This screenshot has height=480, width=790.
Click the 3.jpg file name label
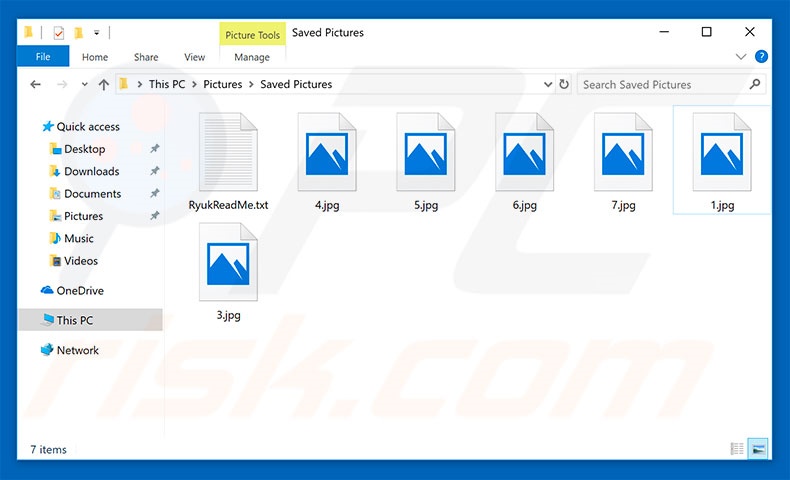coord(228,315)
